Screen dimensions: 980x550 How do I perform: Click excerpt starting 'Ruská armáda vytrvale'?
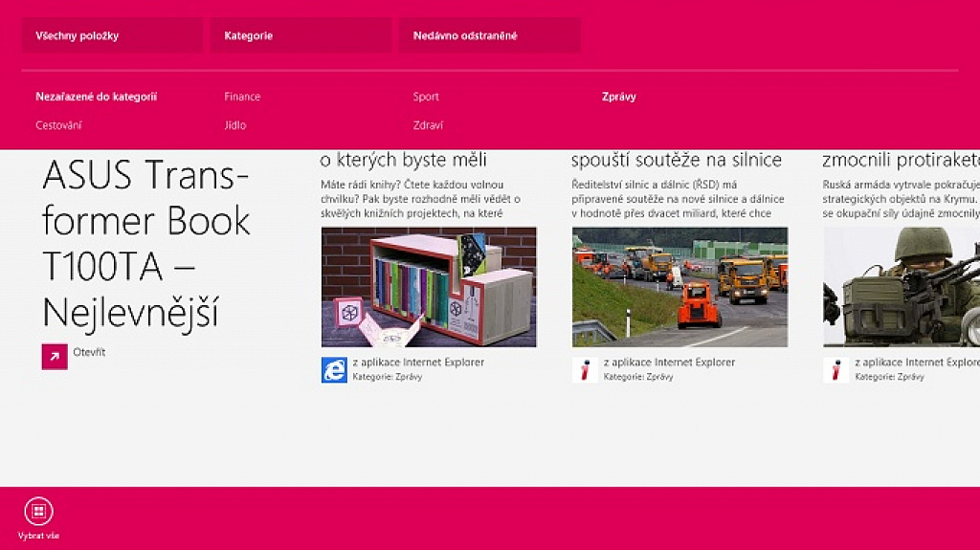click(x=902, y=199)
